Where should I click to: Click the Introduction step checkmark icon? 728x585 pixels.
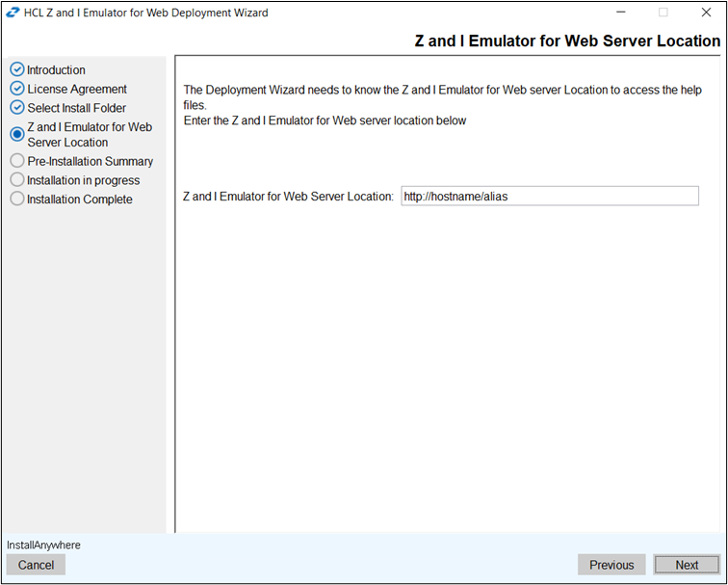pos(17,69)
